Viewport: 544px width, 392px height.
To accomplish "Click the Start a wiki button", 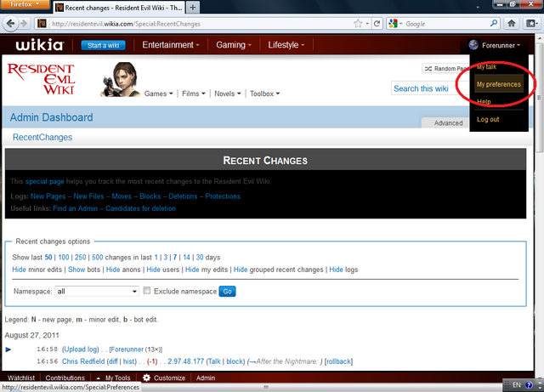I will (103, 45).
